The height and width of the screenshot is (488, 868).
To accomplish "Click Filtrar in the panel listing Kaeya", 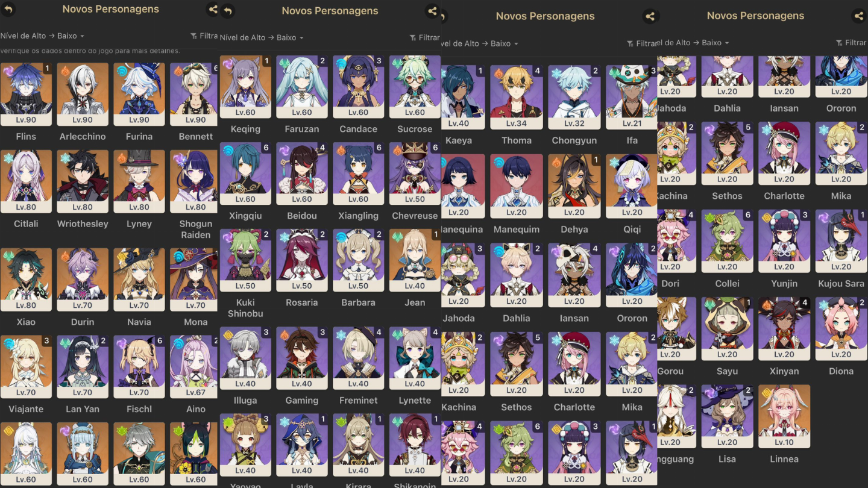I will coord(643,43).
